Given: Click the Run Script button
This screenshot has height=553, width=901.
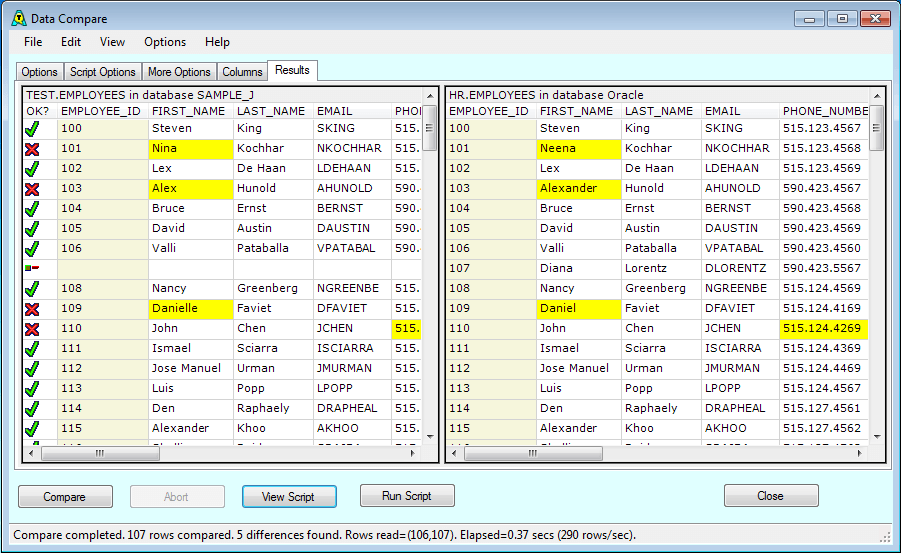Looking at the screenshot, I should [x=407, y=496].
